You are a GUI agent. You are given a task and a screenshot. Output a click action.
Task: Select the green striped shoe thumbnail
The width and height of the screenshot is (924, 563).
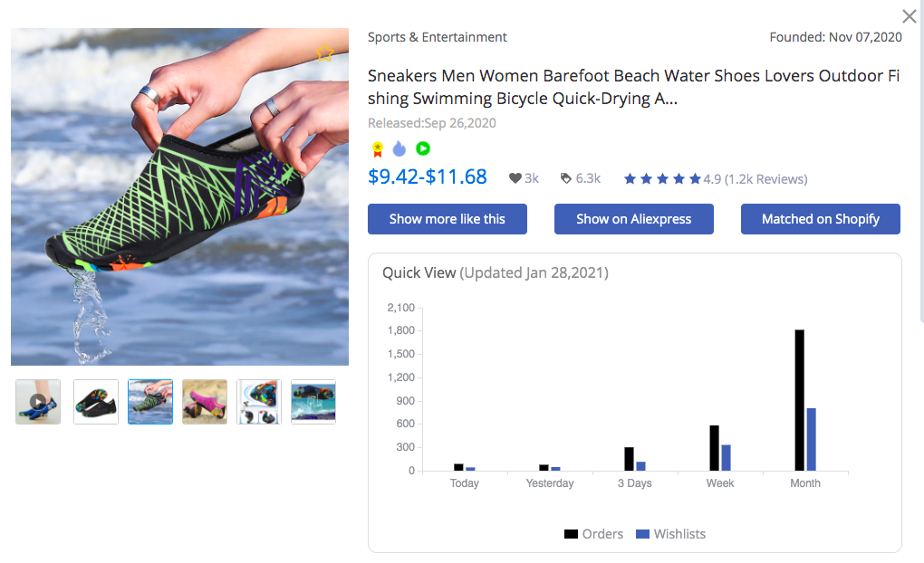coord(150,402)
